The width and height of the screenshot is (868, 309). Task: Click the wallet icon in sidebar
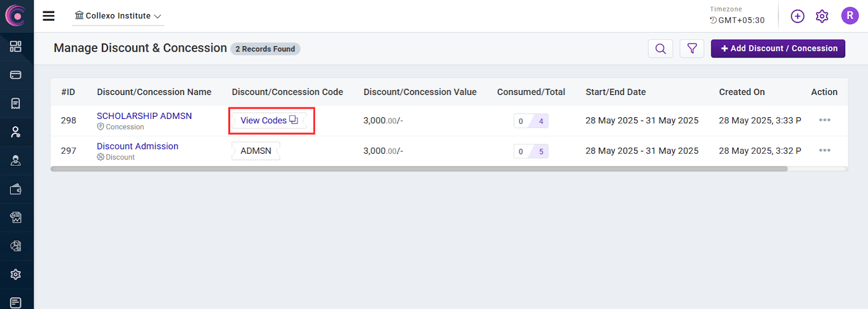16,189
